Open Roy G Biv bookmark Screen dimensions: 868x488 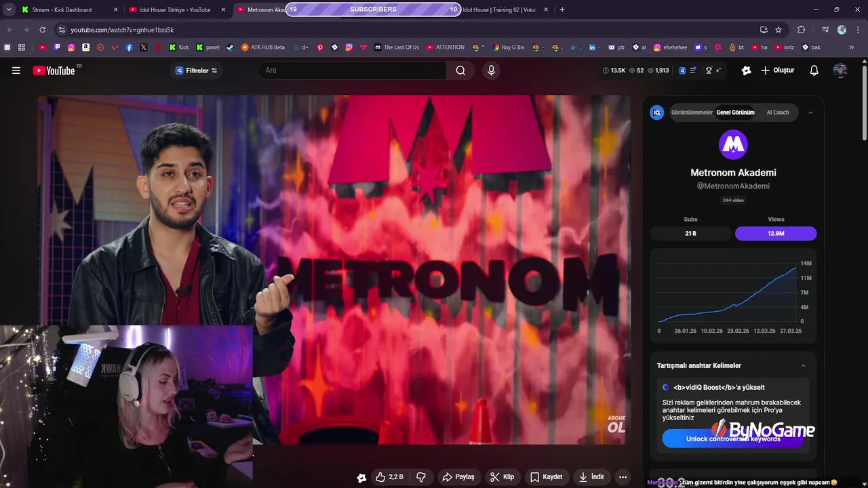coord(508,47)
